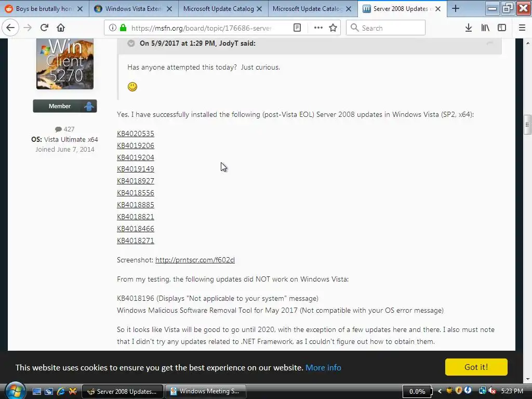Click the green secure padlock icon
The width and height of the screenshot is (532, 399).
click(x=123, y=28)
